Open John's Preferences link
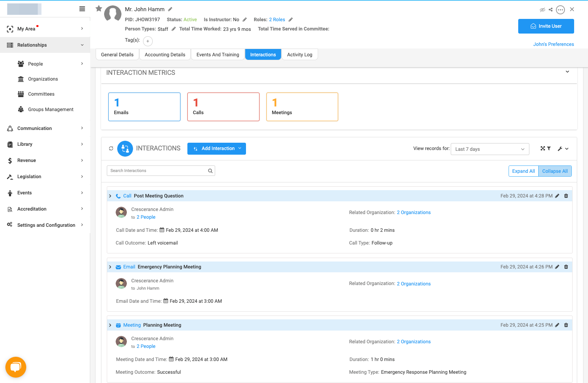The height and width of the screenshot is (383, 588). tap(553, 44)
